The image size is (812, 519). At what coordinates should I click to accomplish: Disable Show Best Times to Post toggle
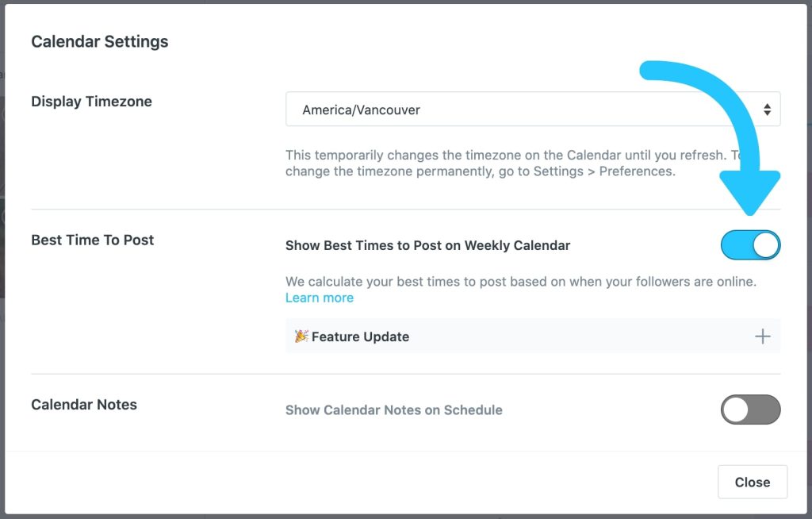[750, 245]
